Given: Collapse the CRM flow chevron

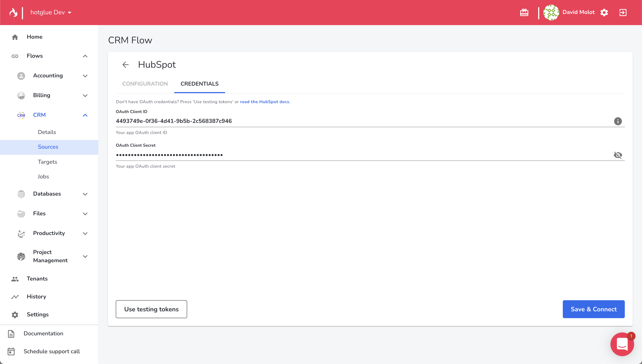Looking at the screenshot, I should pyautogui.click(x=85, y=115).
